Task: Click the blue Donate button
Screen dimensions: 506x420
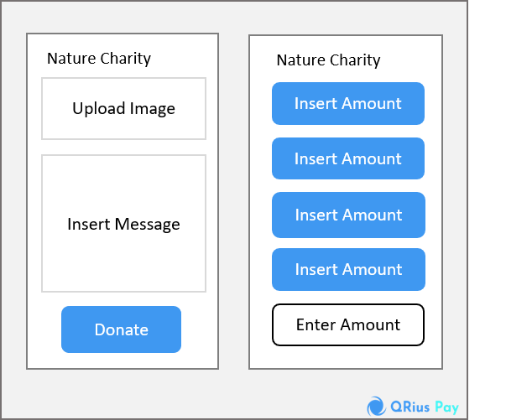Action: [x=121, y=329]
